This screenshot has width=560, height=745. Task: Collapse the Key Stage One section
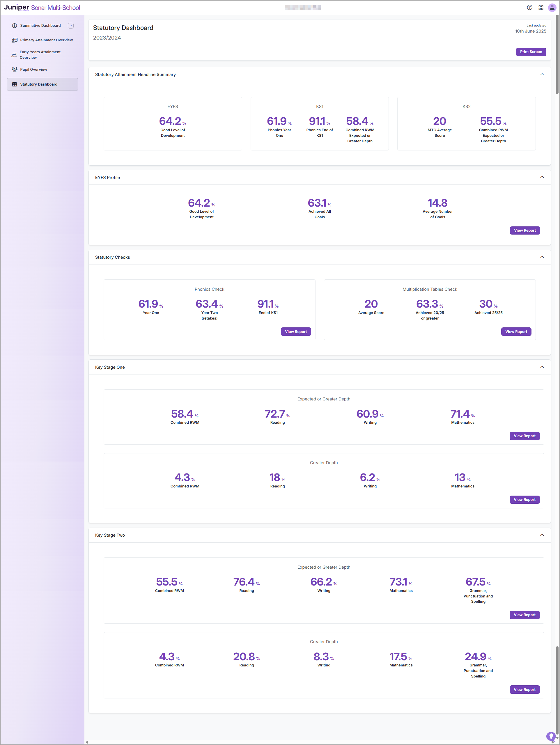pos(542,367)
